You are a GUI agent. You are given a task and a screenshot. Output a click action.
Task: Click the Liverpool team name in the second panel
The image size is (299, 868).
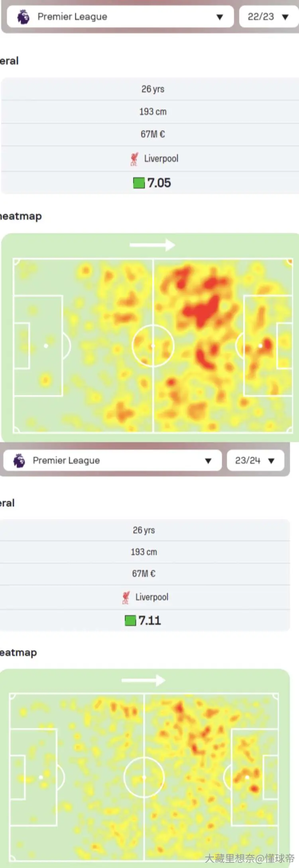click(x=152, y=597)
